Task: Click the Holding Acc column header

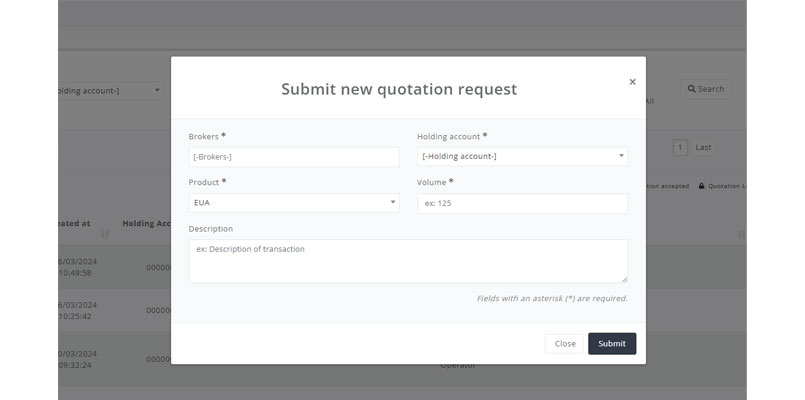Action: [x=146, y=223]
